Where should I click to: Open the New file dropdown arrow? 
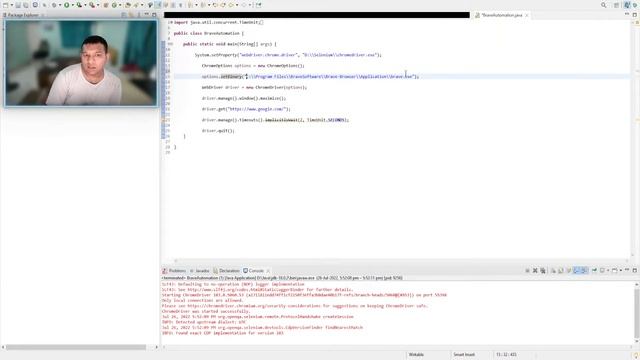coord(12,5)
